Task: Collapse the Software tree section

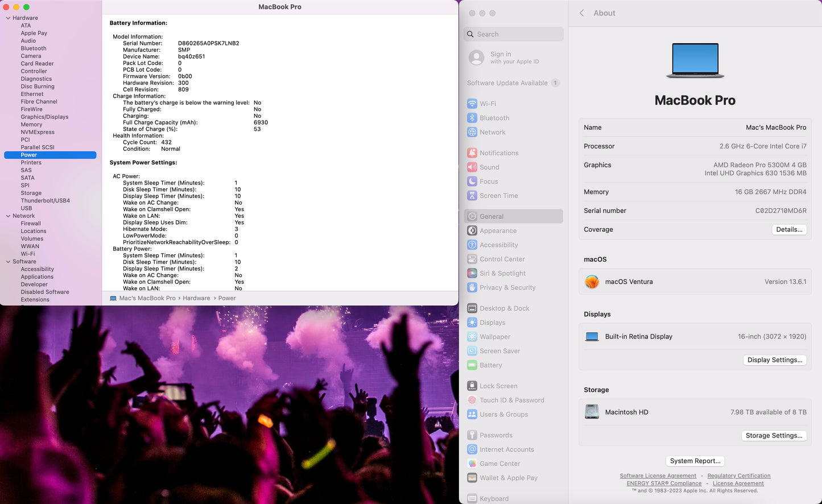Action: coord(8,262)
